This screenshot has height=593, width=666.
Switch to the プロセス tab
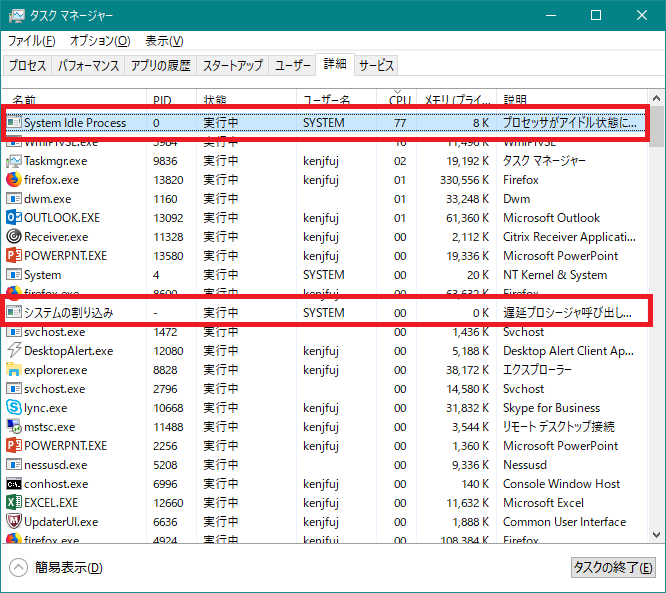coord(27,65)
